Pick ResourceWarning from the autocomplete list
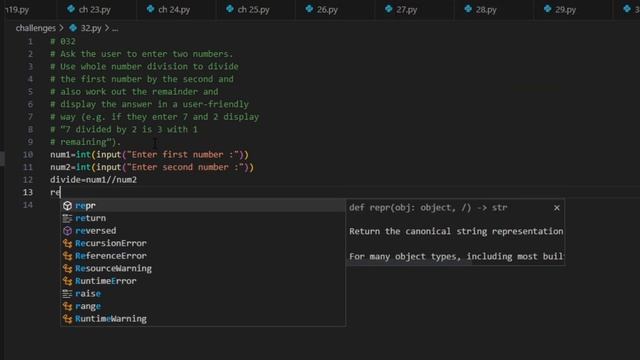The width and height of the screenshot is (640, 360). (x=203, y=269)
